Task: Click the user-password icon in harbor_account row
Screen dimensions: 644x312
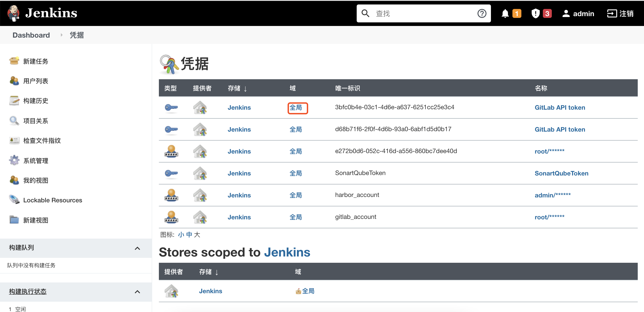Action: (x=171, y=195)
